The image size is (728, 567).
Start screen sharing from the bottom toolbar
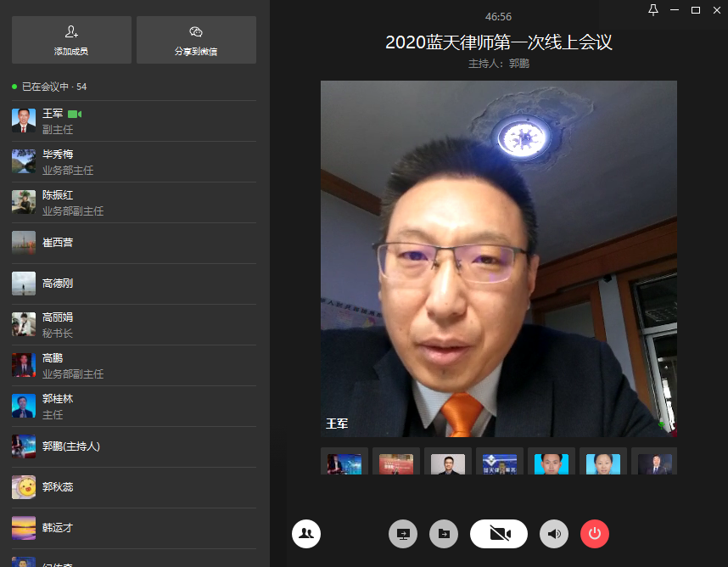point(403,534)
